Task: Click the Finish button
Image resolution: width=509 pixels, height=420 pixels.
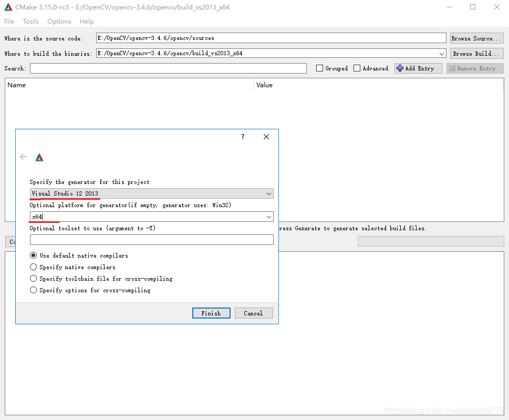Action: (x=211, y=313)
